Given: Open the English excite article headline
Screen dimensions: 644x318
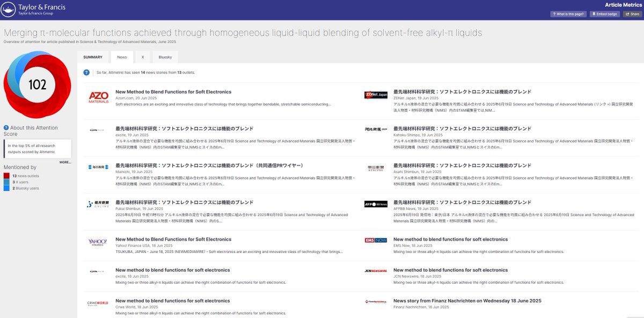Looking at the screenshot, I should tap(172, 270).
